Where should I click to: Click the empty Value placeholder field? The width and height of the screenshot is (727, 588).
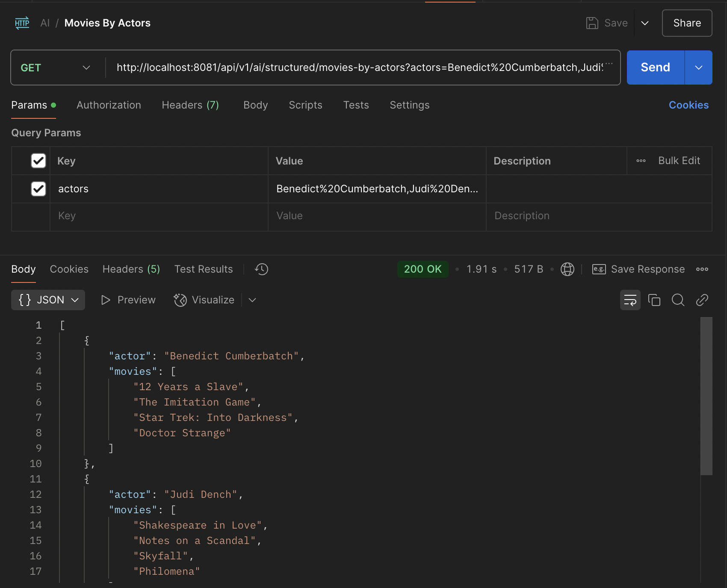click(377, 216)
